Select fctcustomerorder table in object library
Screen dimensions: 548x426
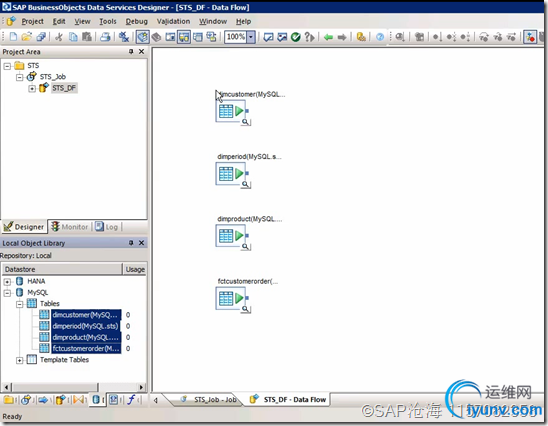[x=86, y=348]
